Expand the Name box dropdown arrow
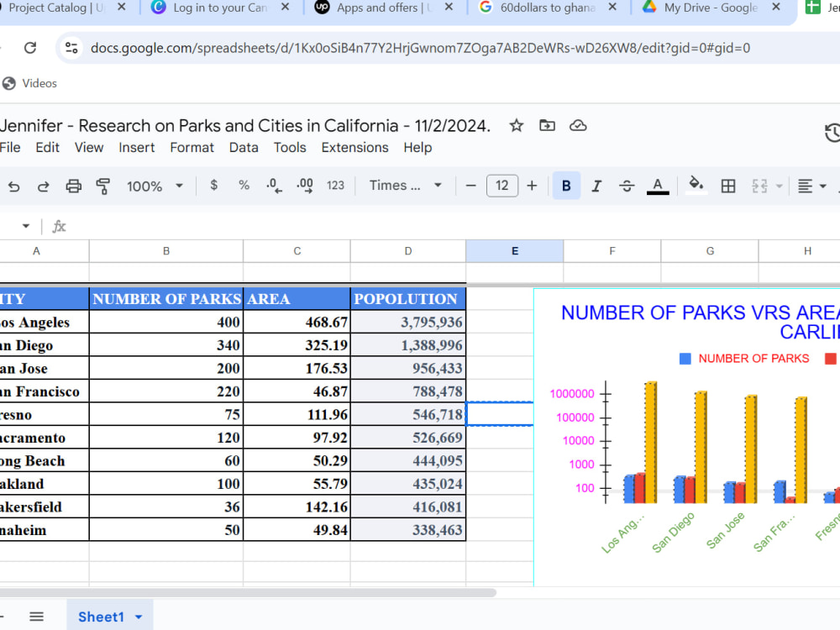Viewport: 840px width, 630px height. pos(26,226)
